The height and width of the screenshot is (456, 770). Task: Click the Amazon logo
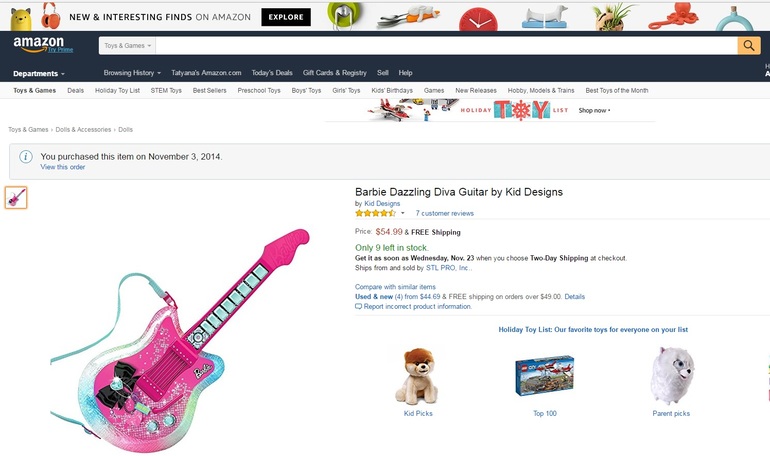tap(38, 45)
